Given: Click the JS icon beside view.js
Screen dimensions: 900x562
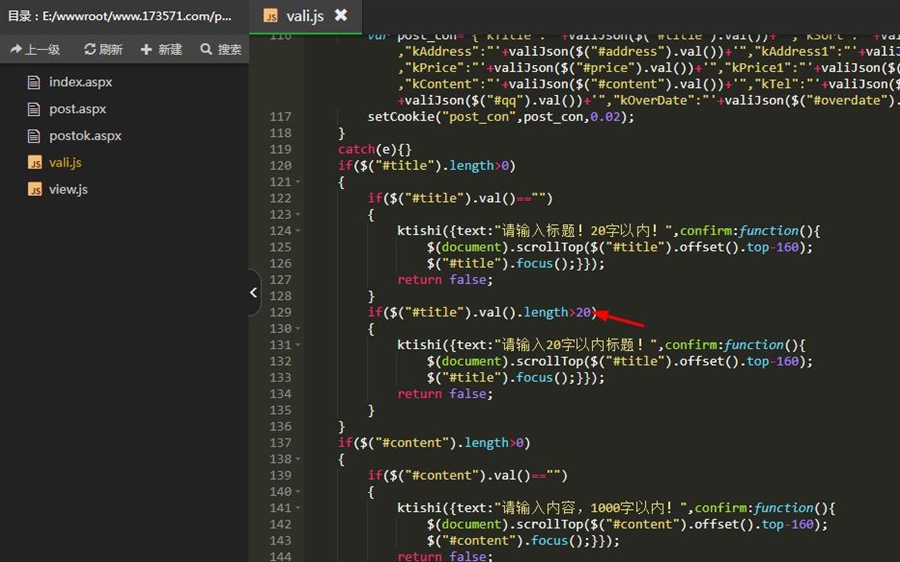Looking at the screenshot, I should coord(34,189).
